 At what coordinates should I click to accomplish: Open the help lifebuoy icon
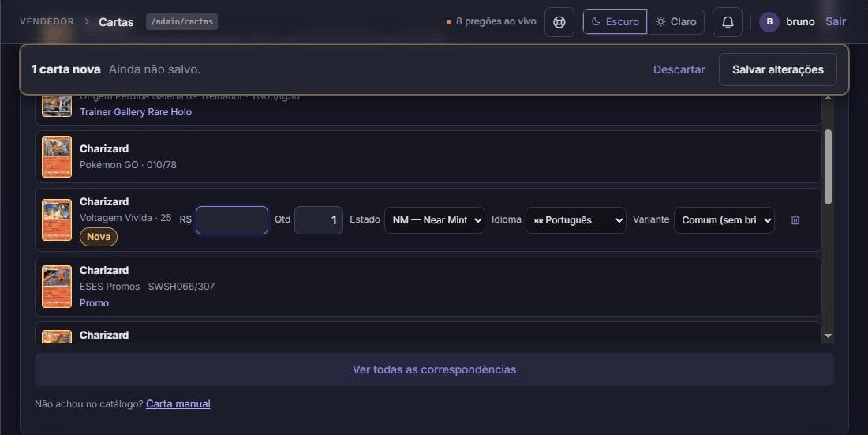(x=559, y=22)
